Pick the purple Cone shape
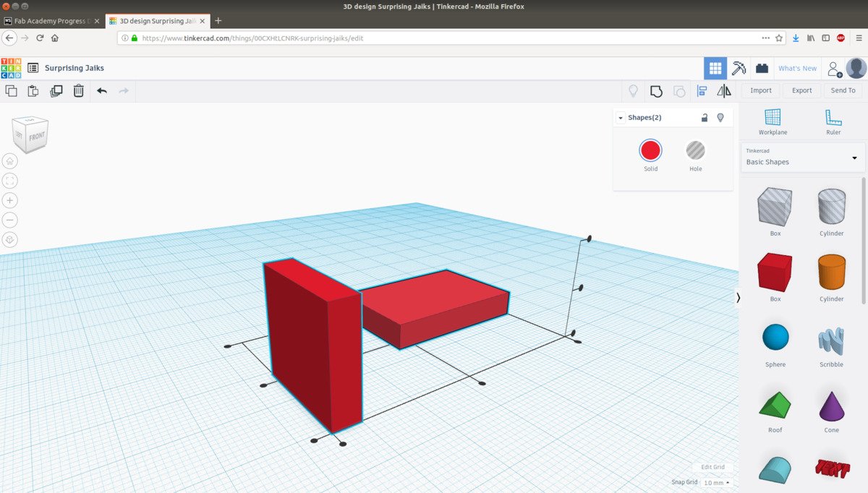This screenshot has height=493, width=868. coord(831,406)
